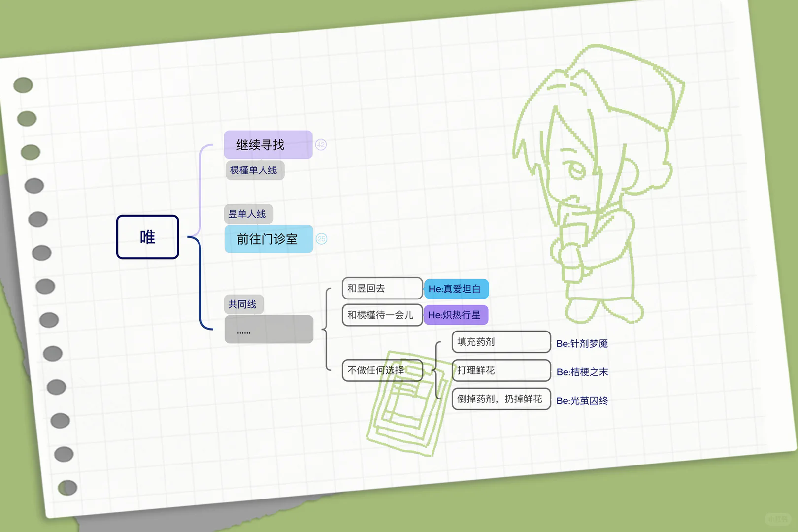
Task: Expand the 25 badge beside 前往门诊室
Action: point(321,239)
